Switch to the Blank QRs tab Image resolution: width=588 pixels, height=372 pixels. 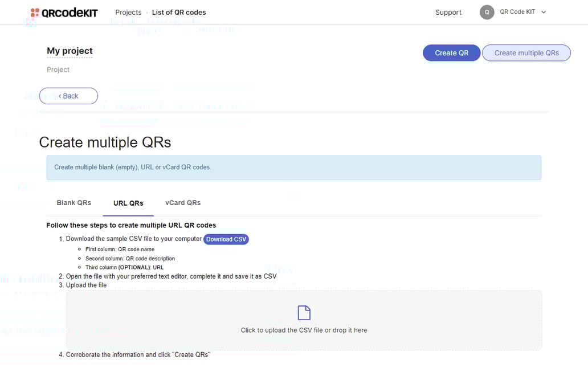pos(74,203)
